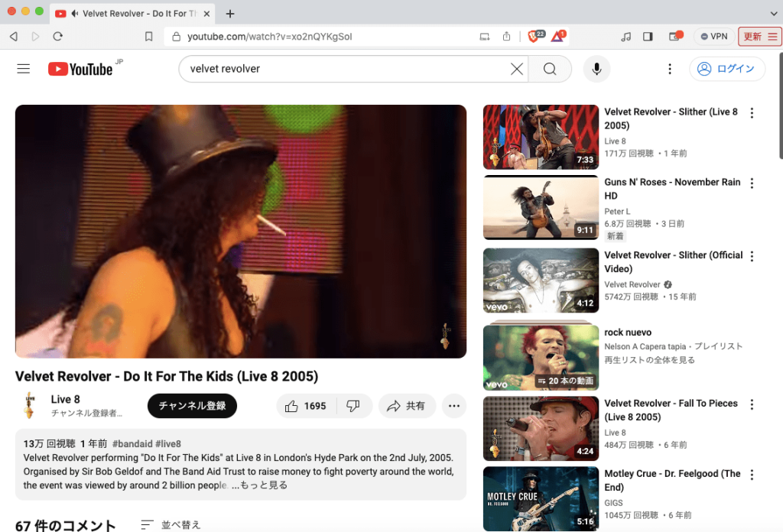Image resolution: width=783 pixels, height=532 pixels.
Task: Like the video with thumbs up
Action: click(306, 406)
